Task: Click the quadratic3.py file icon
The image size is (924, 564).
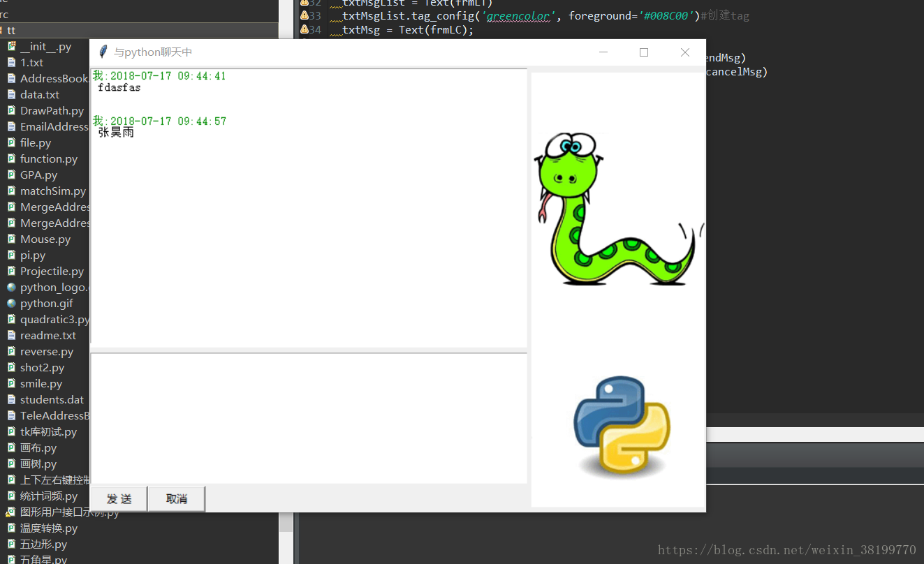Action: tap(11, 319)
